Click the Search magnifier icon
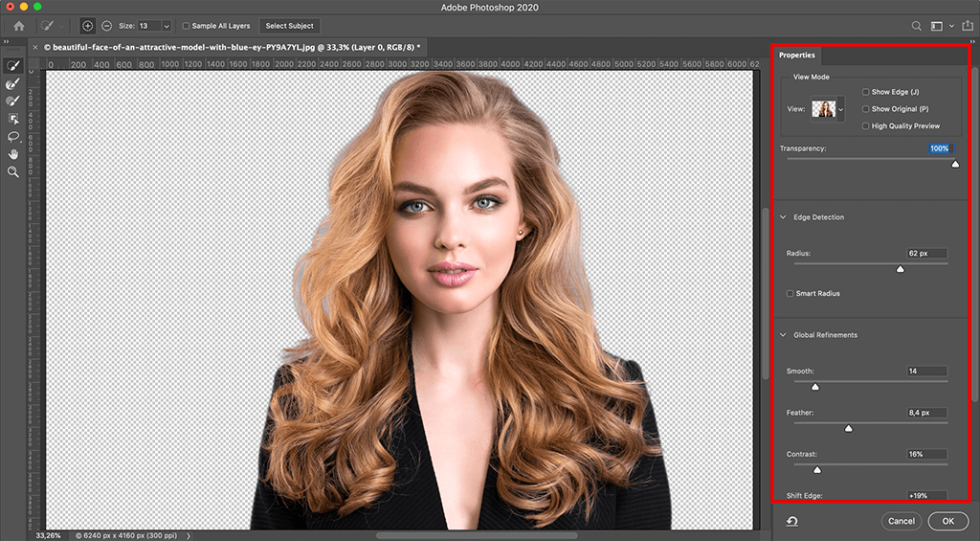Viewport: 980px width, 541px height. coord(916,26)
